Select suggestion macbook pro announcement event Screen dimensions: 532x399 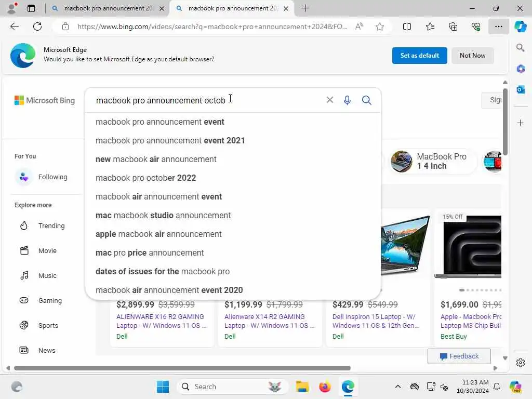pyautogui.click(x=233, y=122)
